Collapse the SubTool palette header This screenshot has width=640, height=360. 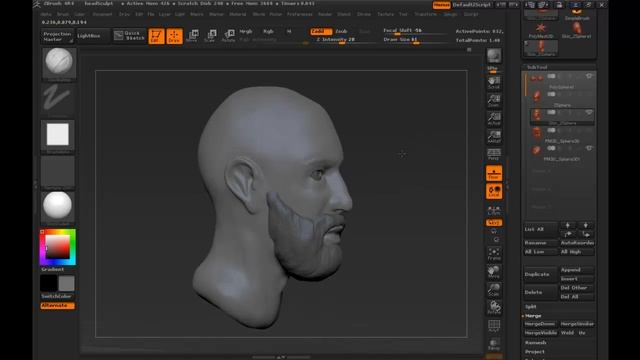(x=537, y=67)
